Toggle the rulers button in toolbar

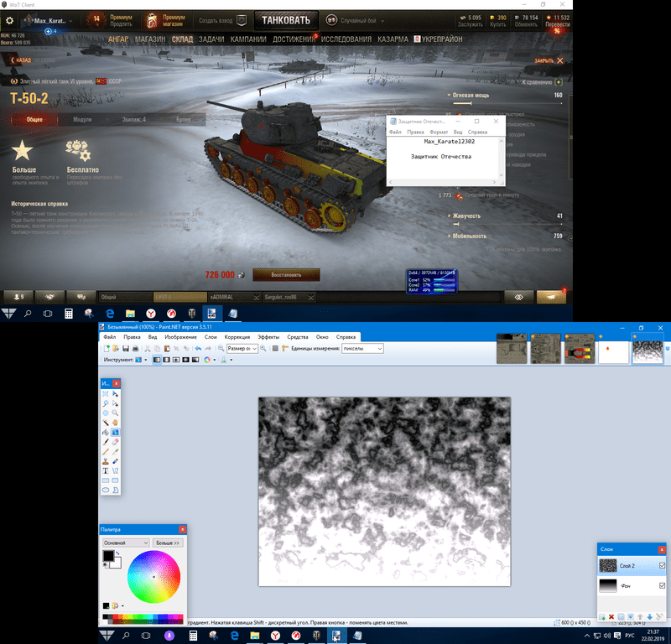pos(285,348)
